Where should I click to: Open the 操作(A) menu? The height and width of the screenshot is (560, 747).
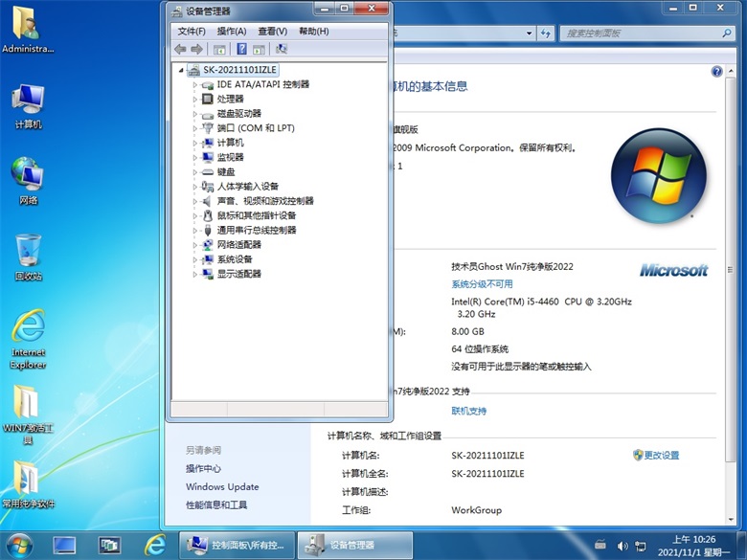[232, 31]
